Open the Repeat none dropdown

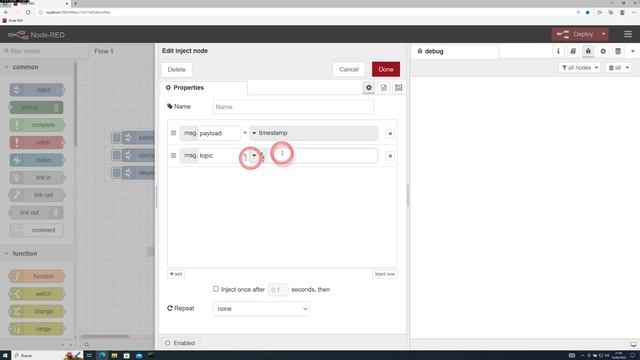click(x=261, y=309)
